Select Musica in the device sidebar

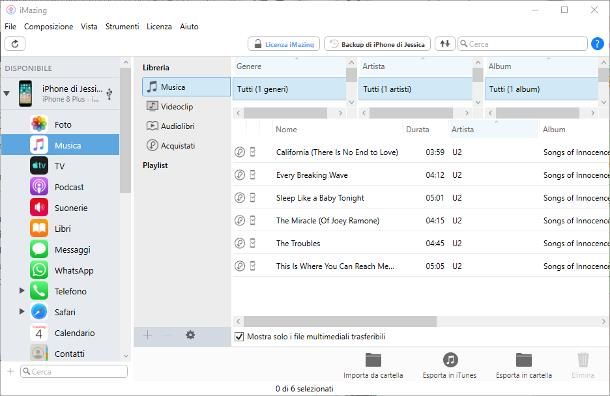(x=60, y=145)
